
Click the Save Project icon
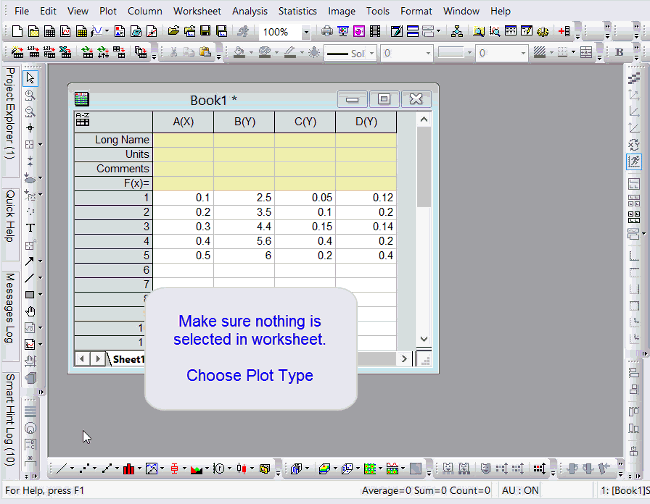[x=205, y=32]
